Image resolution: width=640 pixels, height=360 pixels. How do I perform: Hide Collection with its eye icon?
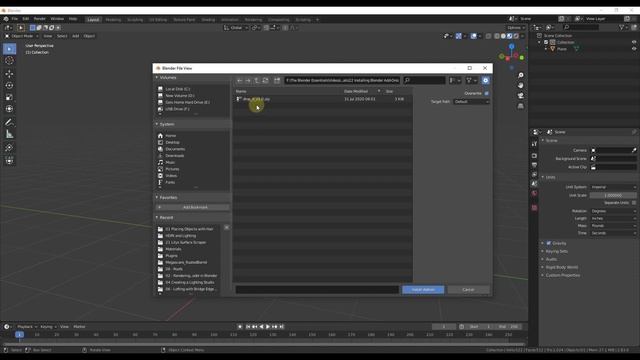[x=634, y=42]
